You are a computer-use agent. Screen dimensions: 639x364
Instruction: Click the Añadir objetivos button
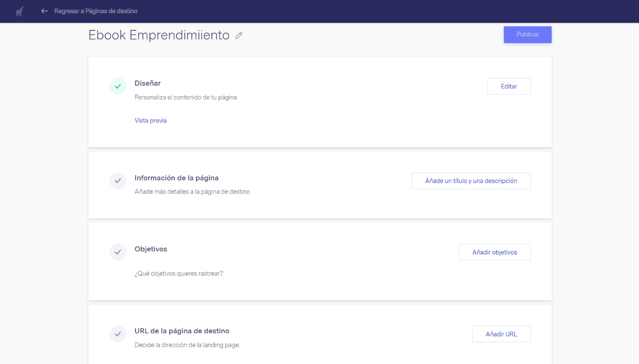(x=495, y=252)
